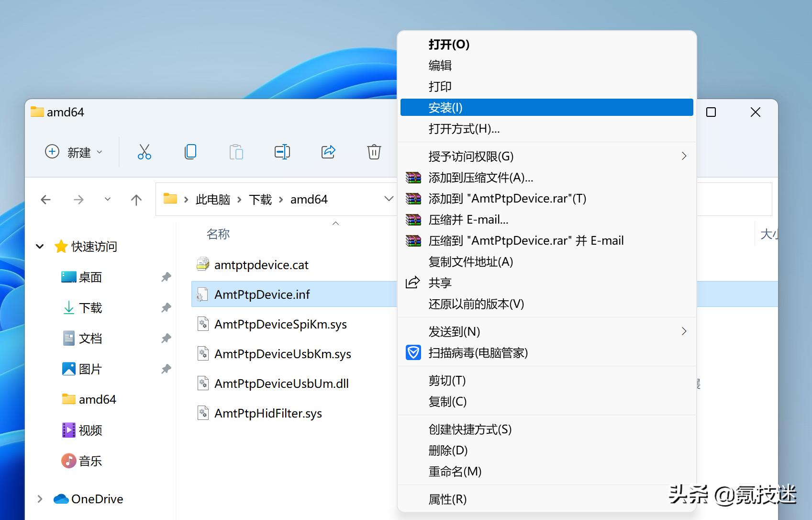Select the Cut icon in the toolbar
This screenshot has height=520, width=812.
[144, 152]
